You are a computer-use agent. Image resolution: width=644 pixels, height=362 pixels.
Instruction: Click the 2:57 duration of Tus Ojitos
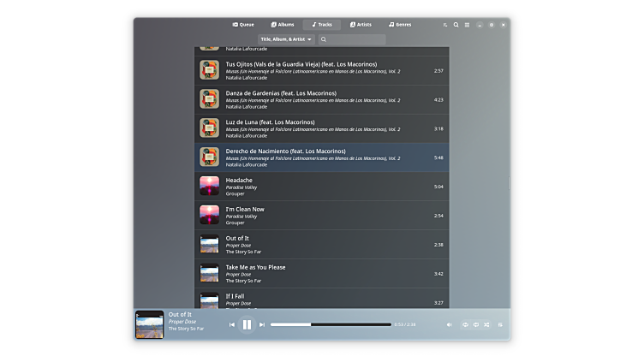pyautogui.click(x=438, y=70)
